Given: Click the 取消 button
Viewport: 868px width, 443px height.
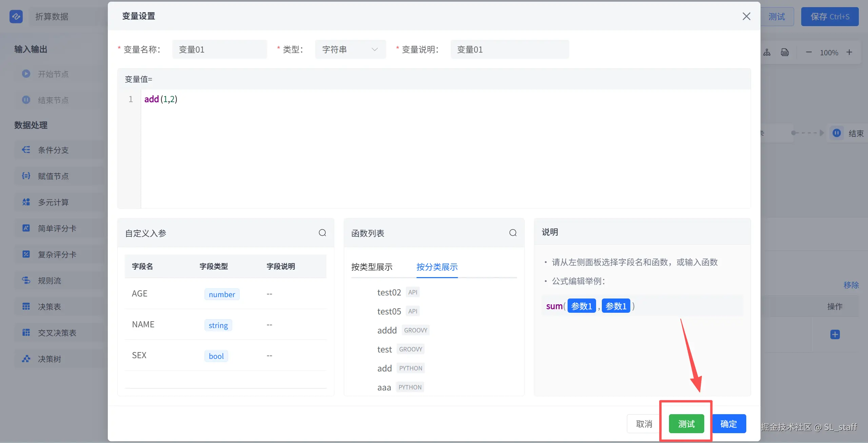Looking at the screenshot, I should 644,424.
